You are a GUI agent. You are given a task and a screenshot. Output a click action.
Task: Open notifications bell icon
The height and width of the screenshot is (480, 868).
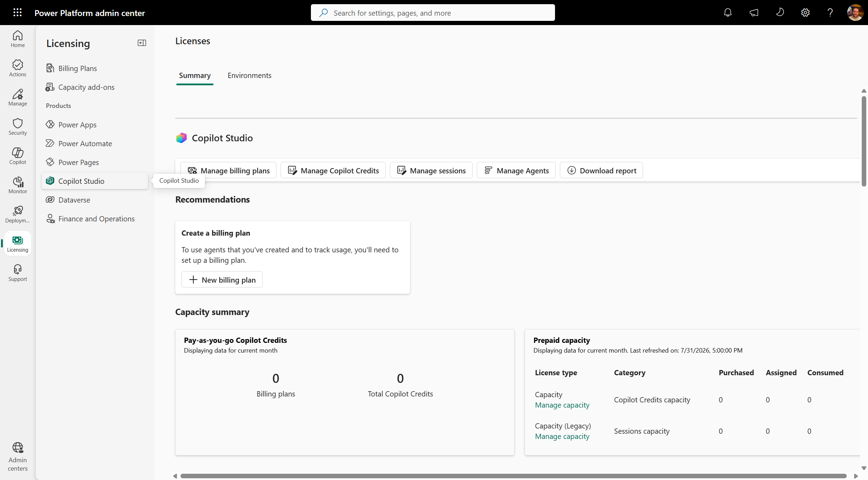pyautogui.click(x=728, y=13)
